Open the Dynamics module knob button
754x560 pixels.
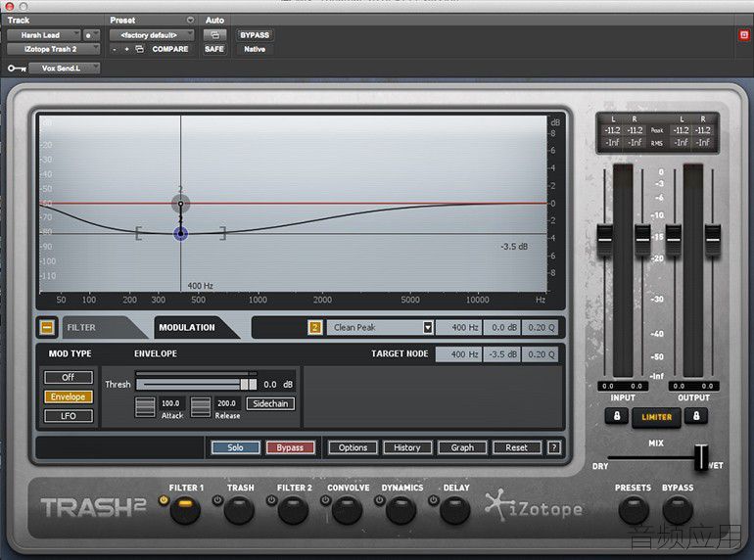[401, 510]
